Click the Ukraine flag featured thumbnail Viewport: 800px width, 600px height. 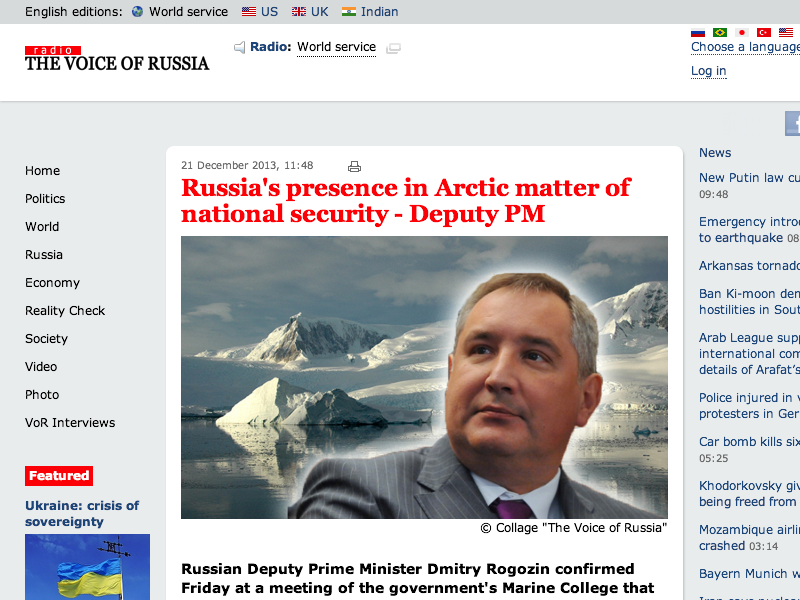pos(87,567)
